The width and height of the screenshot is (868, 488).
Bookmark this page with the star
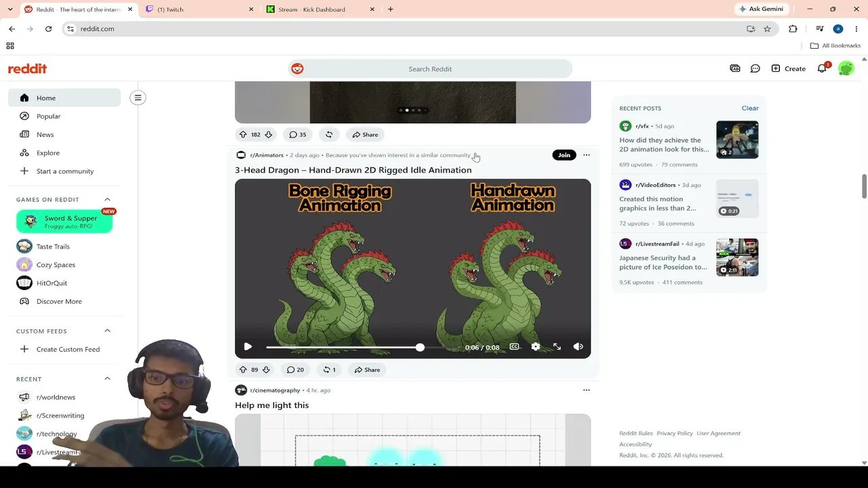click(767, 28)
